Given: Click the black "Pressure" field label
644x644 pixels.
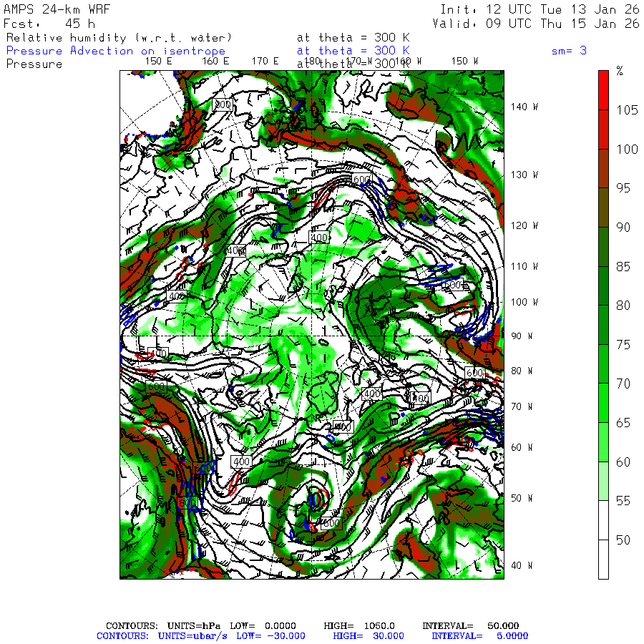Looking at the screenshot, I should tap(34, 64).
